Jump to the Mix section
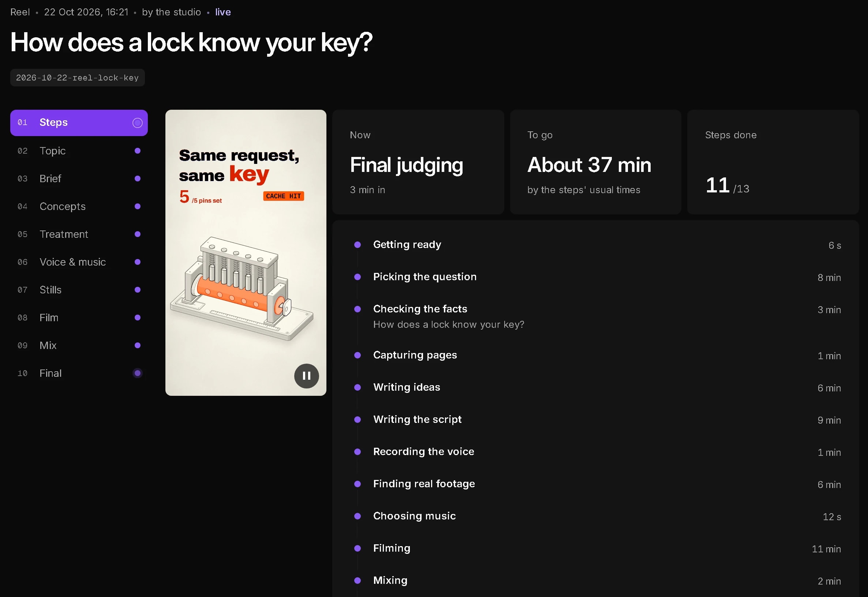This screenshot has height=597, width=868. click(x=79, y=345)
